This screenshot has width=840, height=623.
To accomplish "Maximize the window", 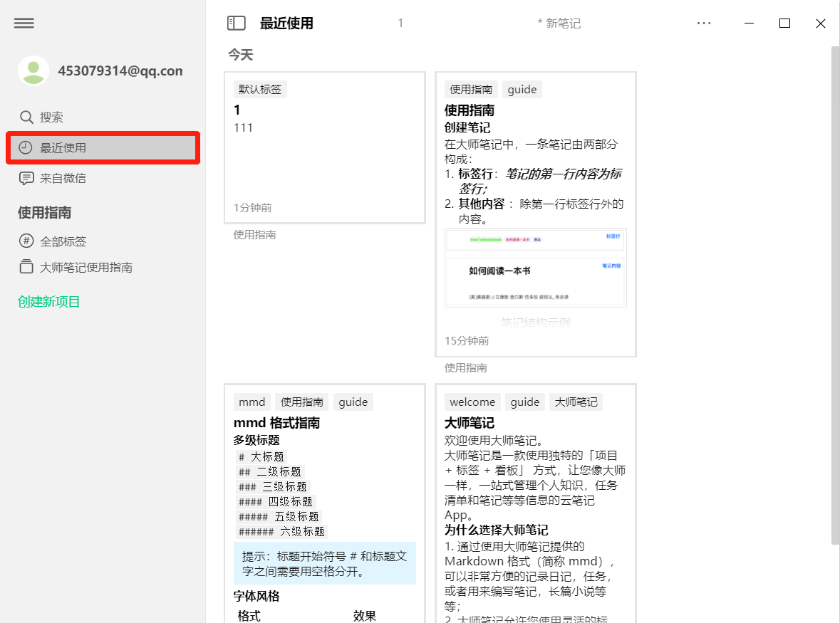I will coord(785,23).
